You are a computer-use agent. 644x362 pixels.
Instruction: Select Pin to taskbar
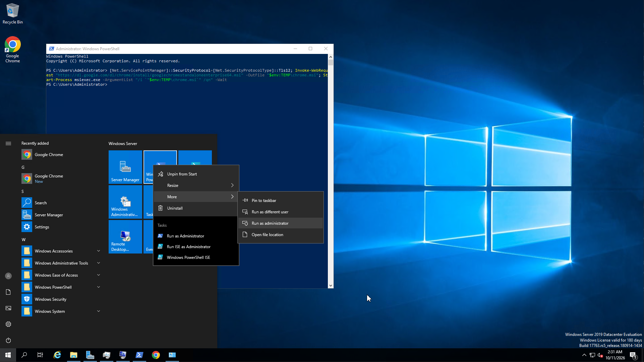(281, 201)
